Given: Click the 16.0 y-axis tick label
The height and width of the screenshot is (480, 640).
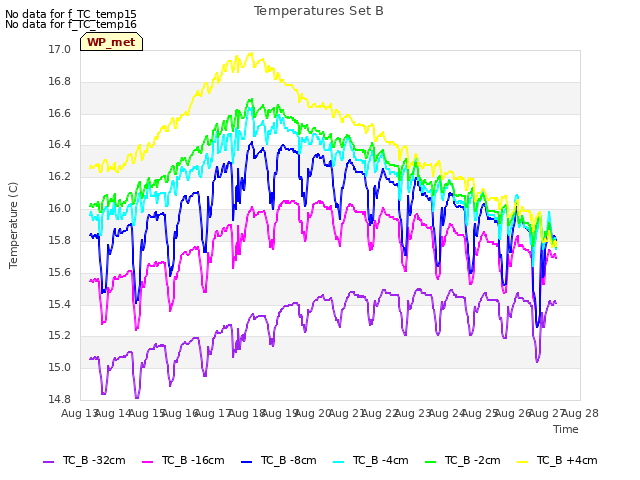Looking at the screenshot, I should (x=60, y=208).
